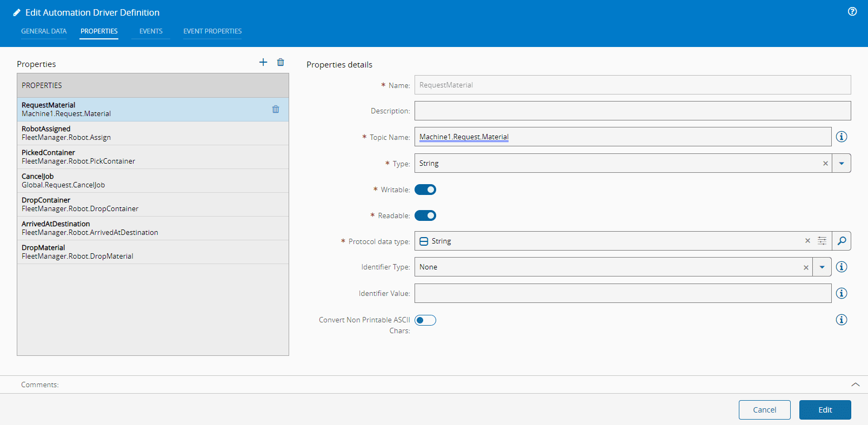The image size is (868, 425).
Task: Expand the Identifier Type dropdown
Action: 822,267
